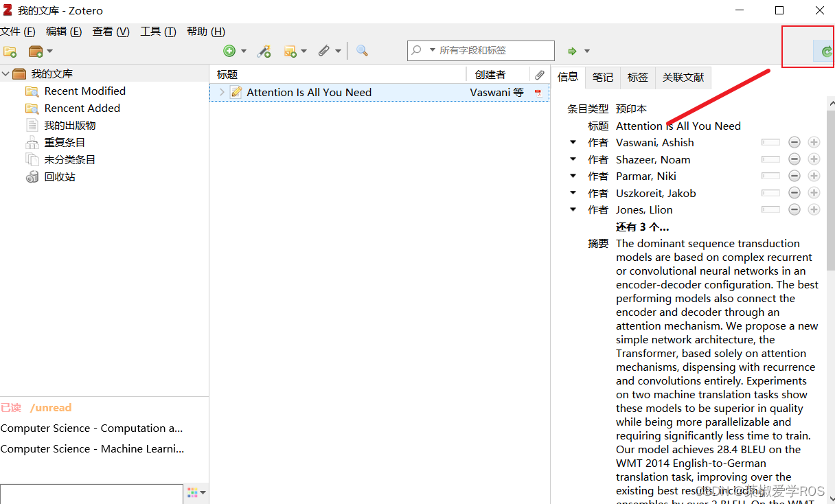Open dropdown arrow next to New Item

tap(244, 51)
